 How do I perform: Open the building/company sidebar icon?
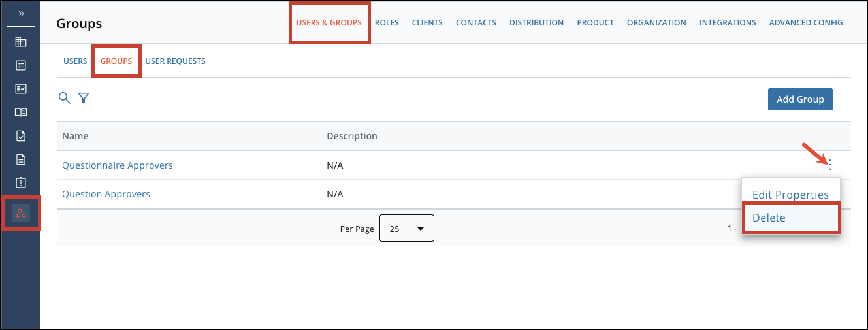20,42
